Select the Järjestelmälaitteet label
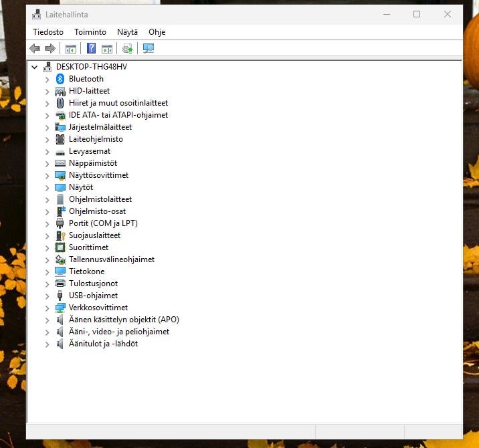This screenshot has width=479, height=448. point(100,127)
